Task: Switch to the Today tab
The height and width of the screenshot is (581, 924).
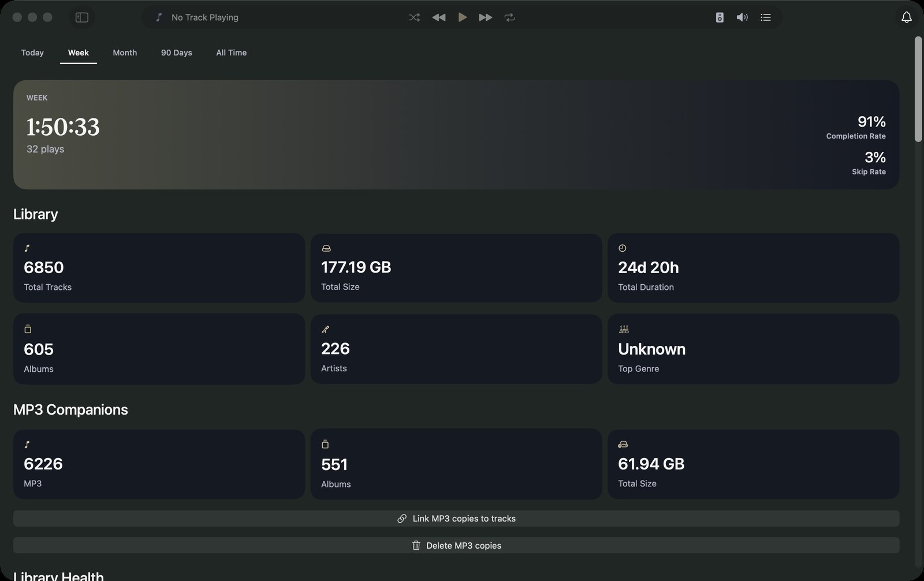Action: coord(32,53)
